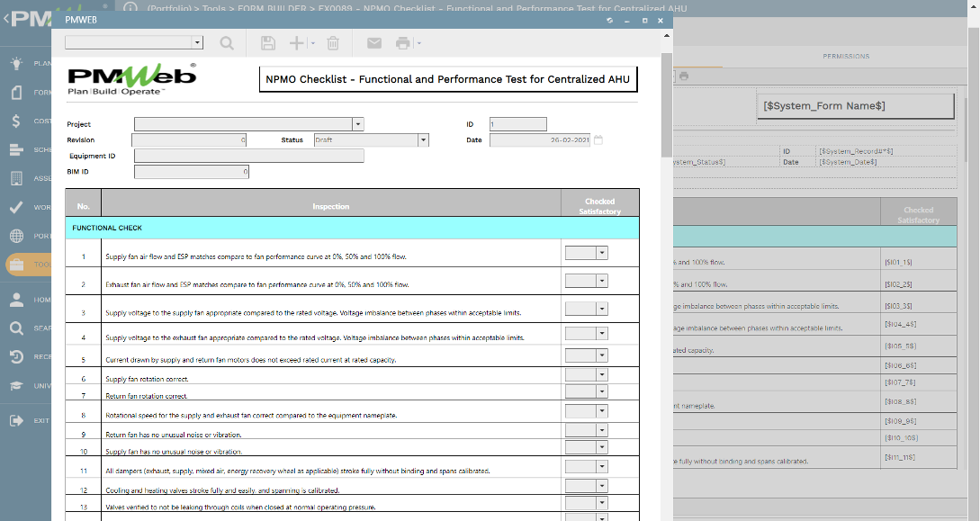Open the Portfolio globe icon in the sidebar
The height and width of the screenshot is (521, 980).
pyautogui.click(x=17, y=236)
